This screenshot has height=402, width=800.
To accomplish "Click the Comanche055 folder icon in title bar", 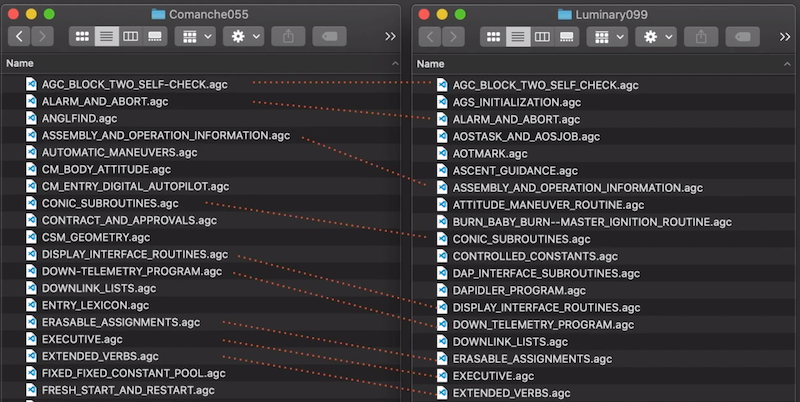I will pos(158,13).
